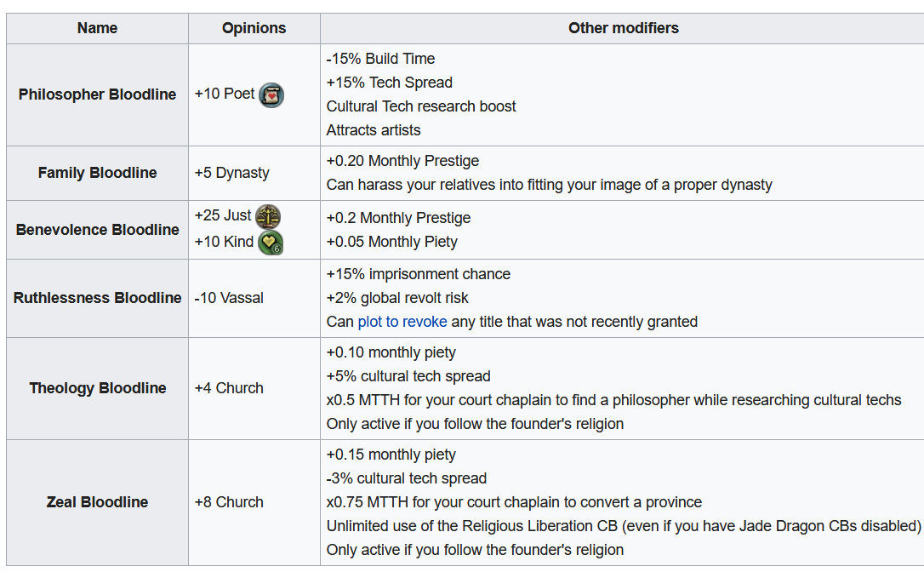Click the Name column header
Image resolution: width=924 pixels, height=572 pixels.
point(97,28)
